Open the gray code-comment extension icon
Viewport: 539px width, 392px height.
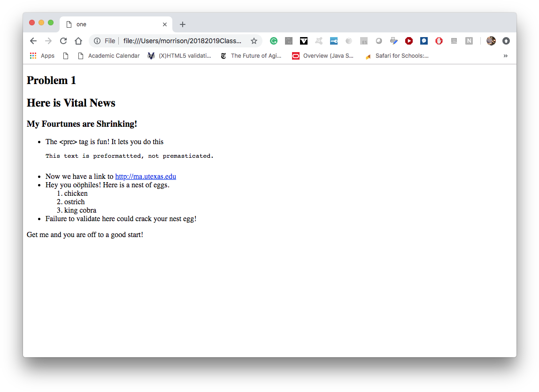(289, 41)
